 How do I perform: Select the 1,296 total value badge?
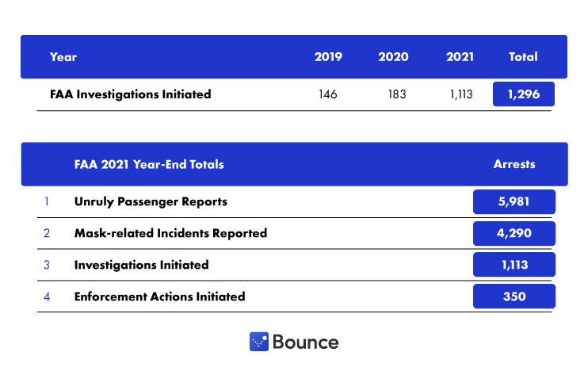pos(523,94)
